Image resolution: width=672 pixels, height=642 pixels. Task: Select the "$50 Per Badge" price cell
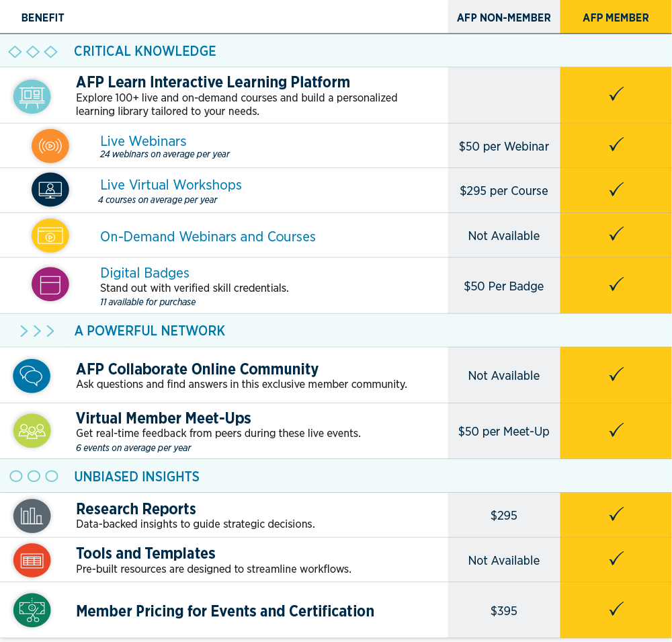coord(504,286)
